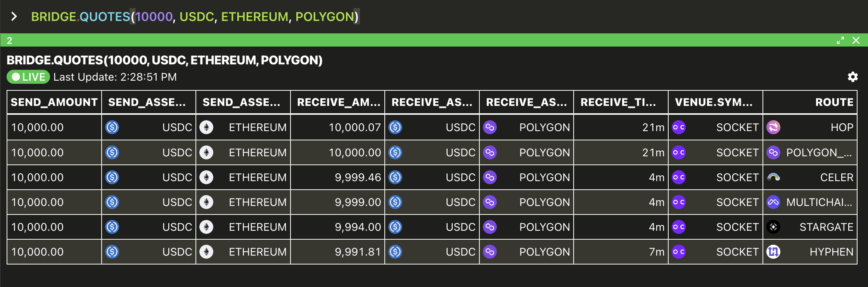Click the STARGATE route icon

click(x=773, y=227)
